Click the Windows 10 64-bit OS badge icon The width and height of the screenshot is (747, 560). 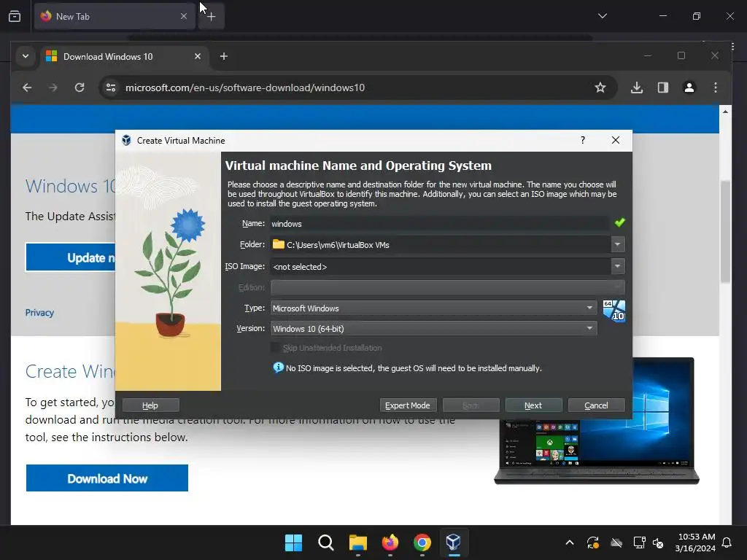[614, 311]
